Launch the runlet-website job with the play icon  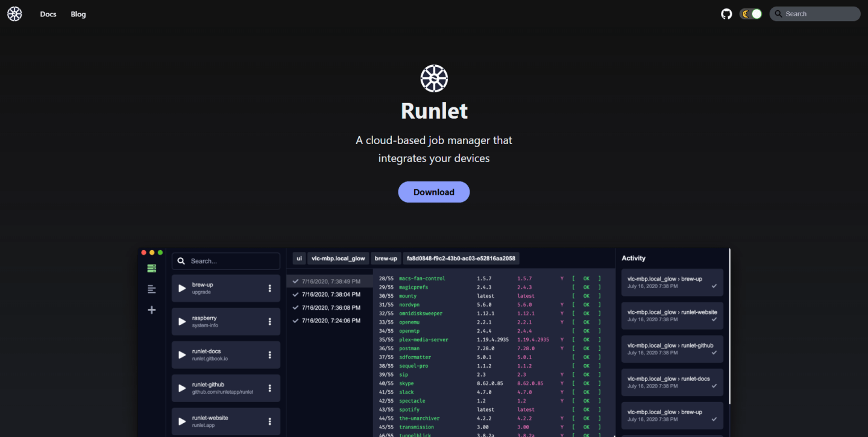point(182,421)
